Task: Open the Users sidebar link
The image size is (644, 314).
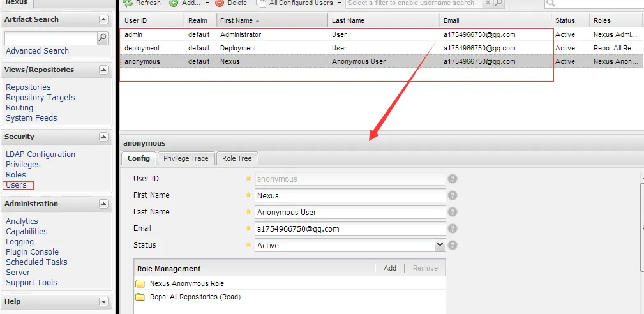Action: tap(16, 184)
